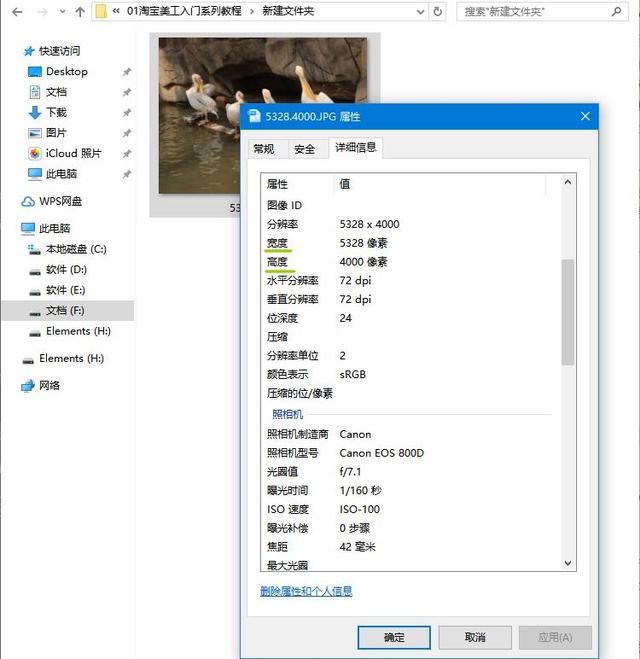
Task: Click the search magnifier icon
Action: click(x=625, y=12)
